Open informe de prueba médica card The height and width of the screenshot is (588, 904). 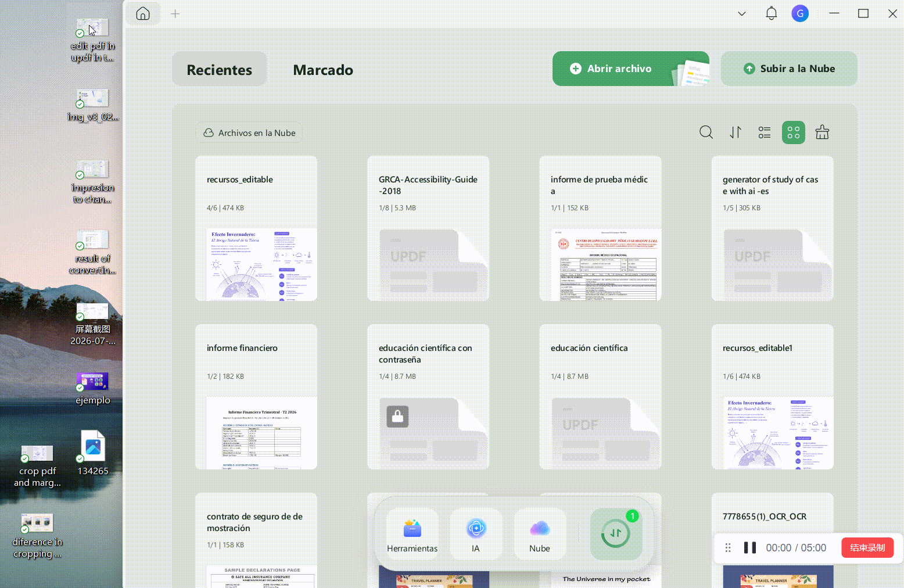tap(600, 228)
